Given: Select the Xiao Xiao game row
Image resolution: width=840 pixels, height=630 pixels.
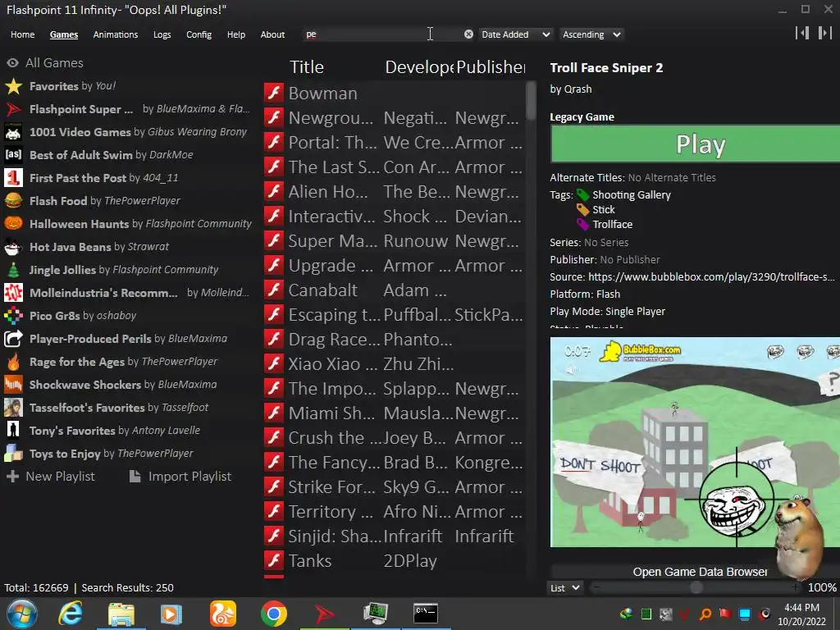Looking at the screenshot, I should [395, 363].
